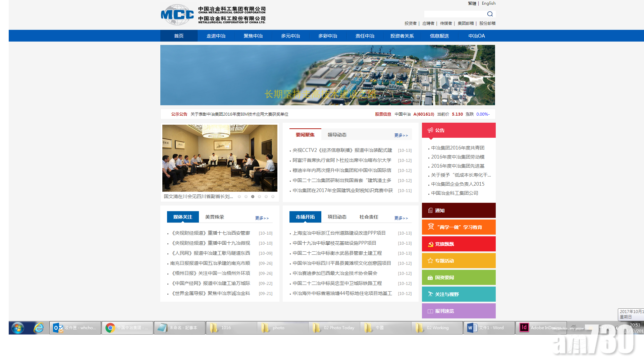Select the last carousel navigation dot

pyautogui.click(x=273, y=197)
